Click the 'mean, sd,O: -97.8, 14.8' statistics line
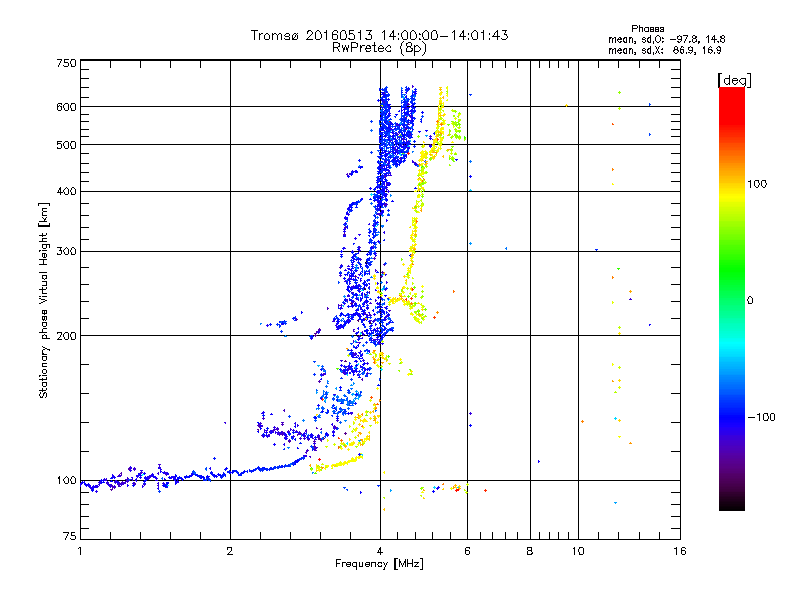This screenshot has width=800, height=600. (x=666, y=39)
